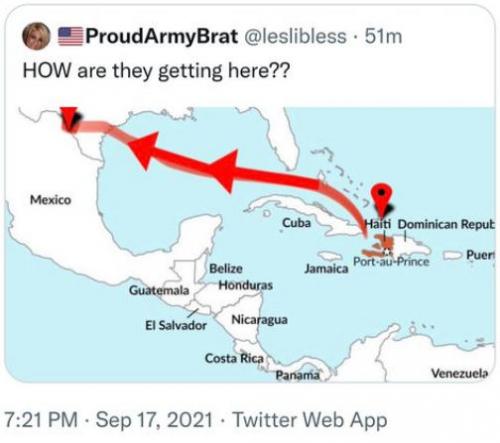Click the American flag emoji
Image resolution: width=500 pixels, height=443 pixels.
[x=70, y=36]
